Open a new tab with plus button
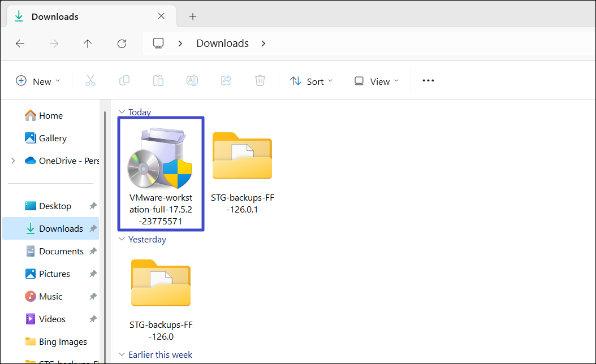The width and height of the screenshot is (596, 364). (193, 16)
